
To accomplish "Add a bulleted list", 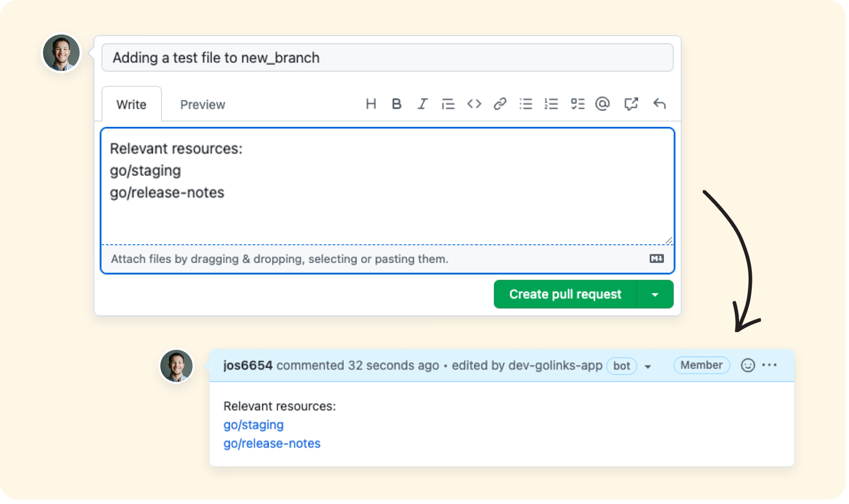I will pyautogui.click(x=525, y=104).
